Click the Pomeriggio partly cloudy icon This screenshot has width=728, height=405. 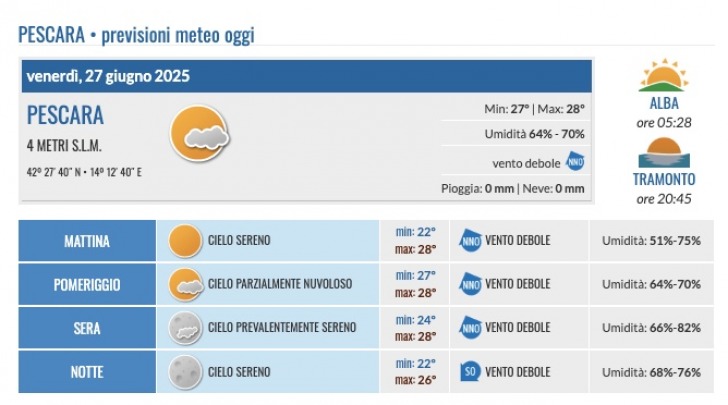[x=186, y=285]
